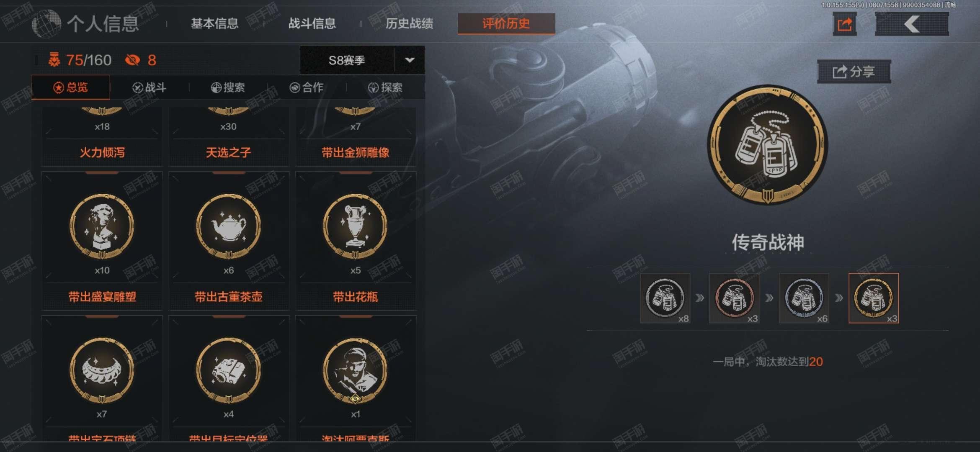The width and height of the screenshot is (980, 452).
Task: Switch to the 战斗信息 tab
Action: [312, 23]
